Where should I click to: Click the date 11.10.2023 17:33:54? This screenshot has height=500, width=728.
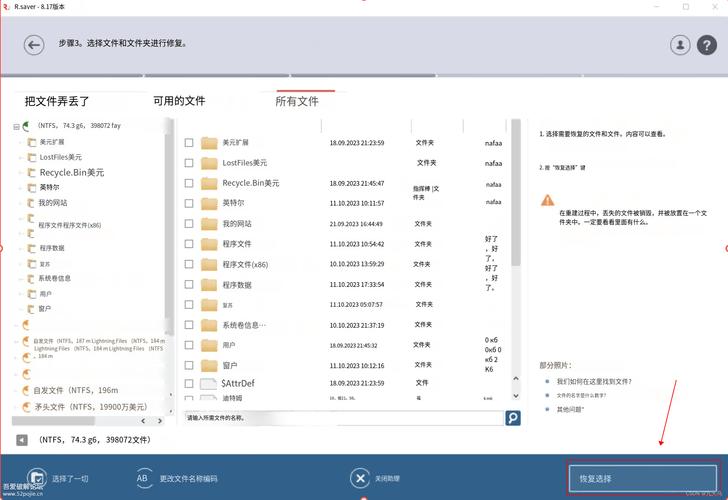(x=357, y=285)
